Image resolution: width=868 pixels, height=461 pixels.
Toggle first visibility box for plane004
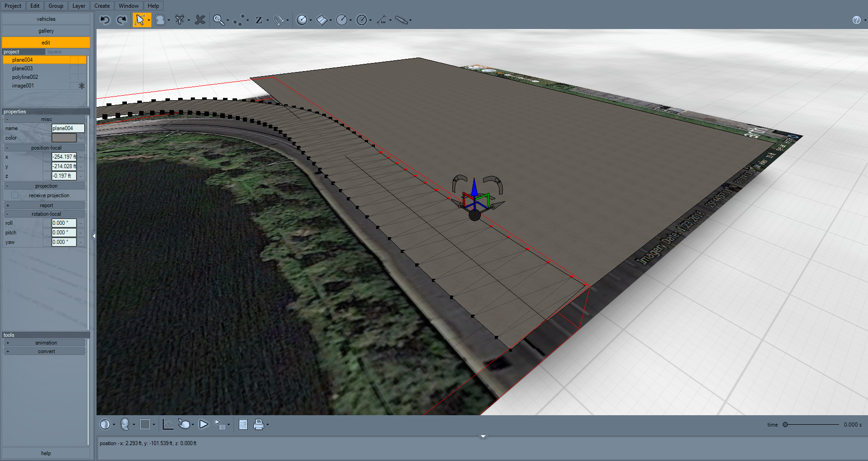73,60
